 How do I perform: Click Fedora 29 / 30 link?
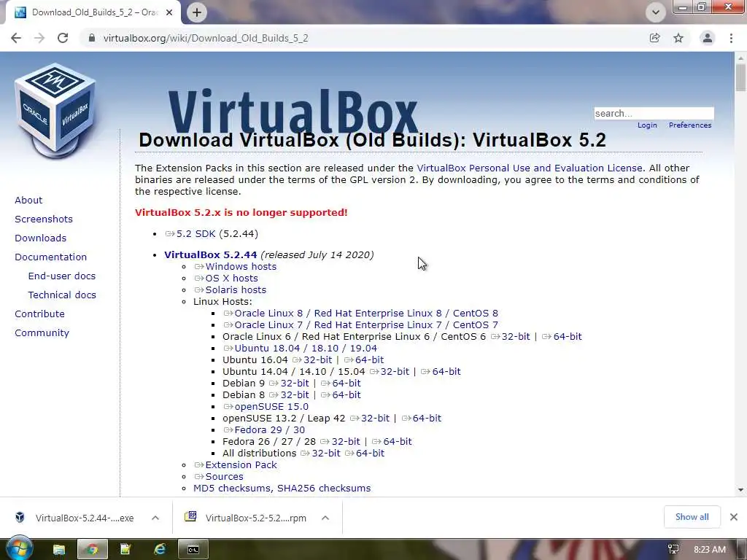[270, 430]
